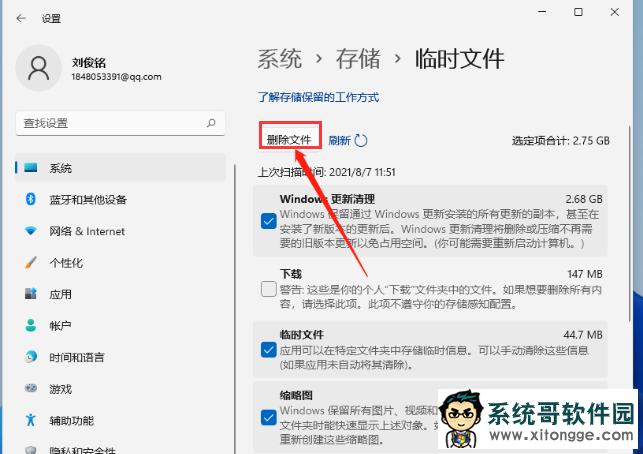
Task: Click the accounts person icon
Action: pos(31,325)
